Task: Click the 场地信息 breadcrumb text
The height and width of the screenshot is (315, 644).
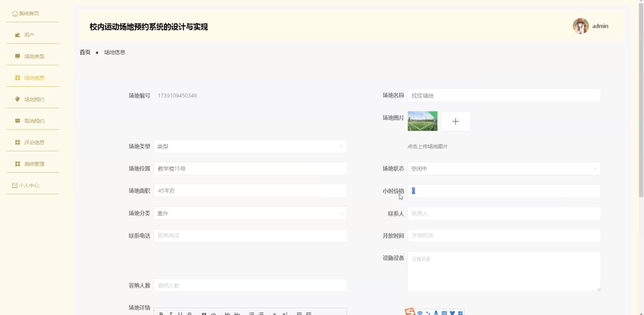Action: [x=114, y=52]
